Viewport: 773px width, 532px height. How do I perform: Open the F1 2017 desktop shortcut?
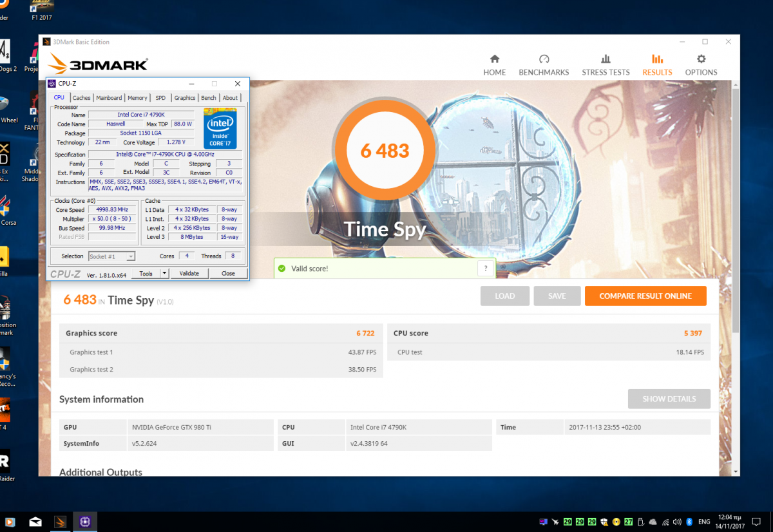pos(42,12)
